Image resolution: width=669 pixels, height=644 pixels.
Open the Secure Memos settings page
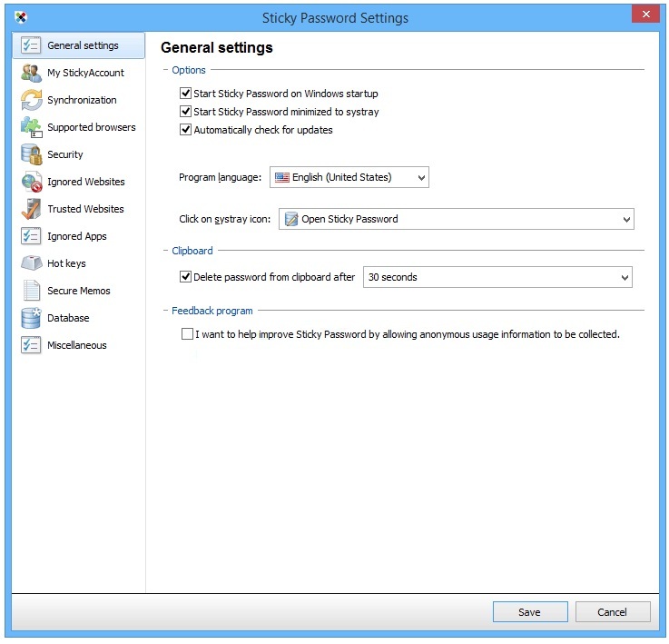(78, 291)
